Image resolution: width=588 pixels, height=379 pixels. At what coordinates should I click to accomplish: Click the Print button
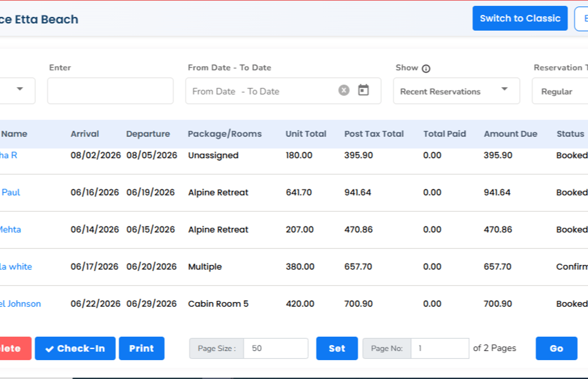coord(141,348)
